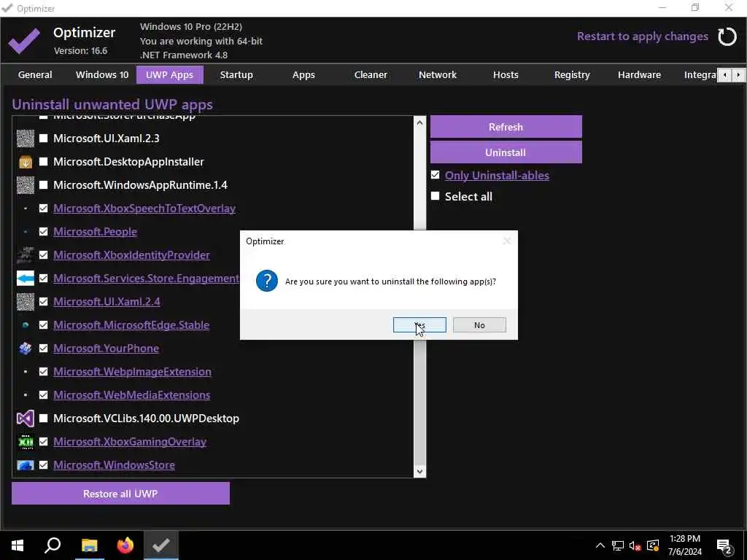Image resolution: width=747 pixels, height=560 pixels.
Task: Click the Microsoft.XboxIdentityProvider icon
Action: coord(26,255)
